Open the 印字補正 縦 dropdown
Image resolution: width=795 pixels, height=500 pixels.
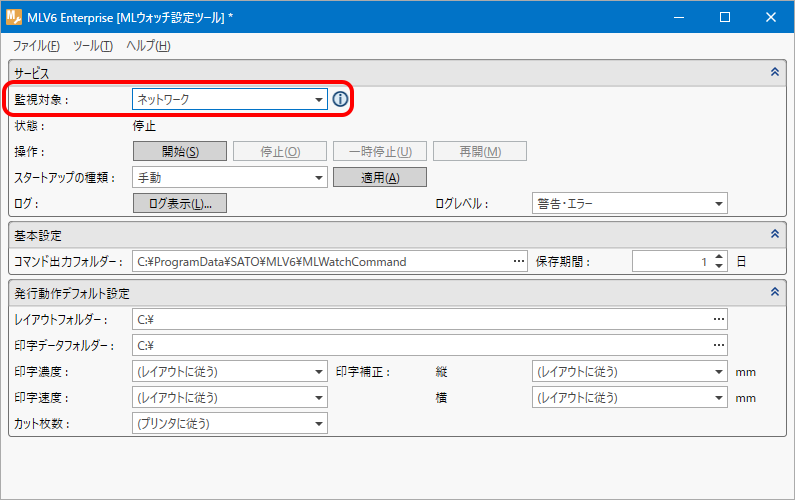[x=630, y=372]
